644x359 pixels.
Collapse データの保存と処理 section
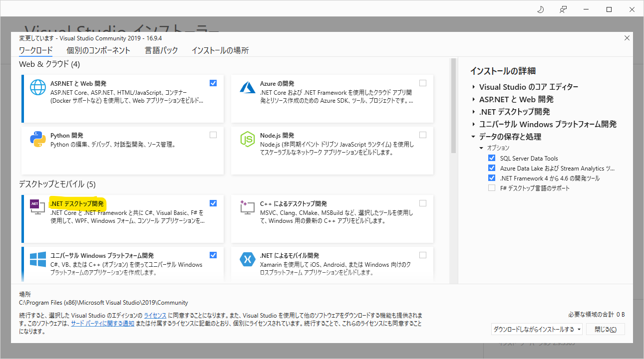[x=473, y=137]
